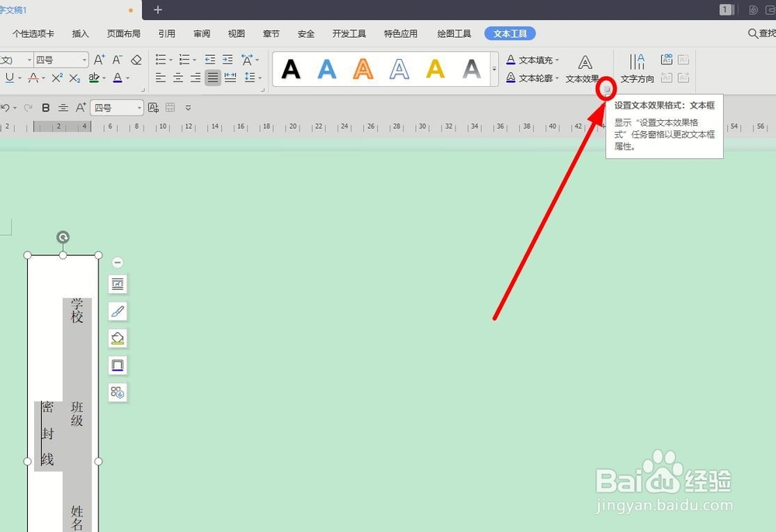The image size is (776, 532).
Task: Click the 学校 text in the text box
Action: pos(77,310)
